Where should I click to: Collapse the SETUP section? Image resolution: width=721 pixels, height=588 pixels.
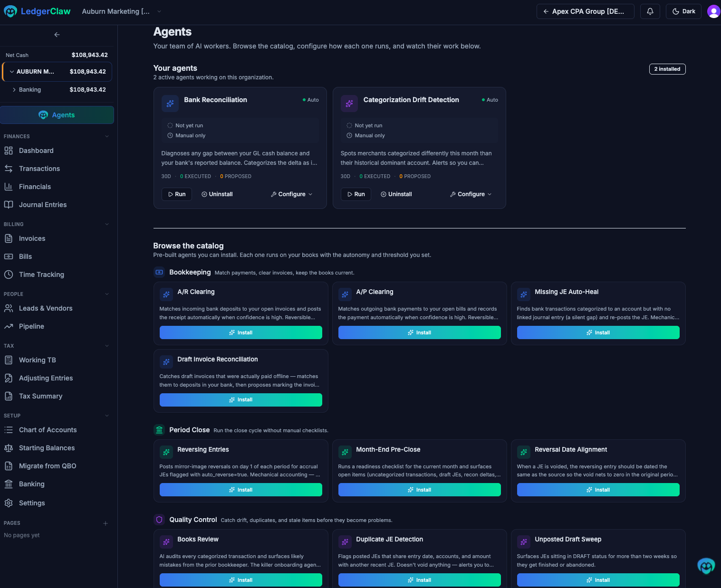coord(107,416)
